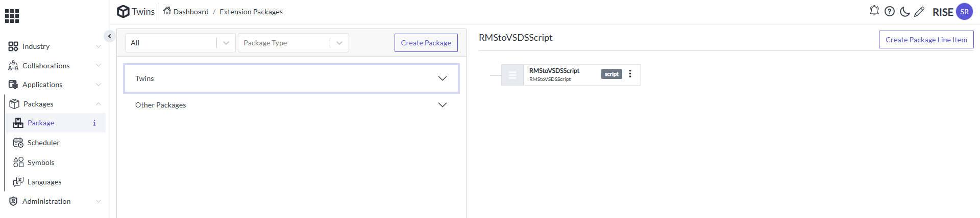Expand the Industry menu chevron
This screenshot has height=218, width=980.
coord(99,46)
